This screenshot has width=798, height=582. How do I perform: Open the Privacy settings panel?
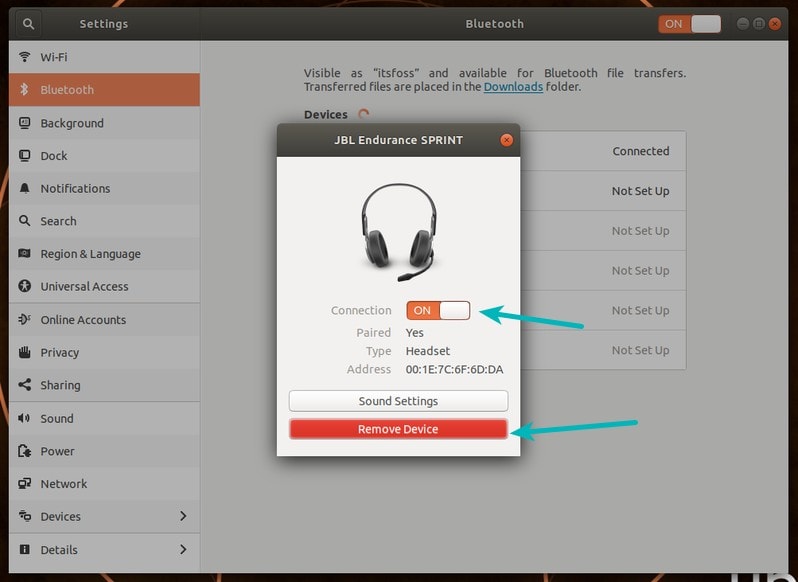coord(104,353)
